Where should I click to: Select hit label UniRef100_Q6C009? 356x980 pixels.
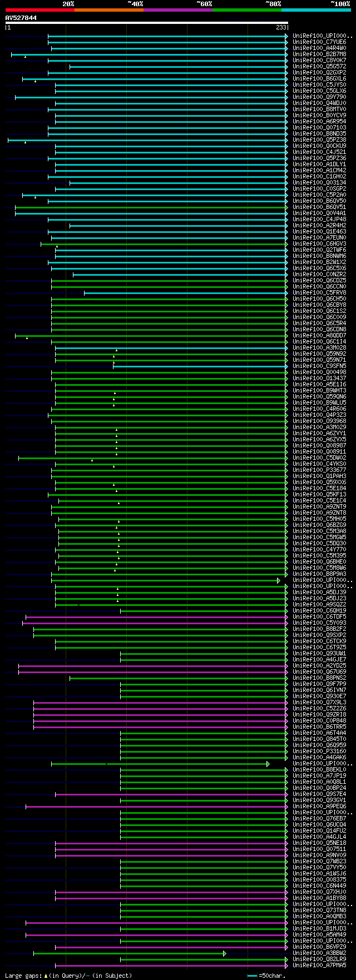tap(319, 317)
